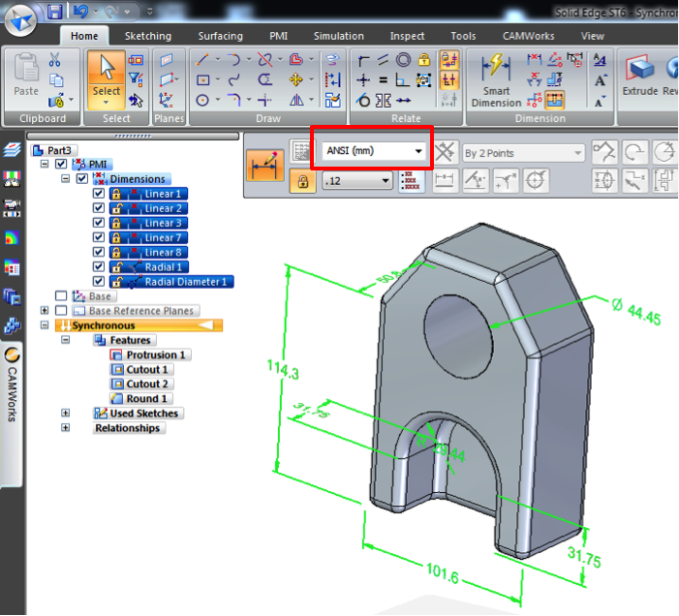This screenshot has width=679, height=616.
Task: Select the Line drawing tool
Action: 202,59
